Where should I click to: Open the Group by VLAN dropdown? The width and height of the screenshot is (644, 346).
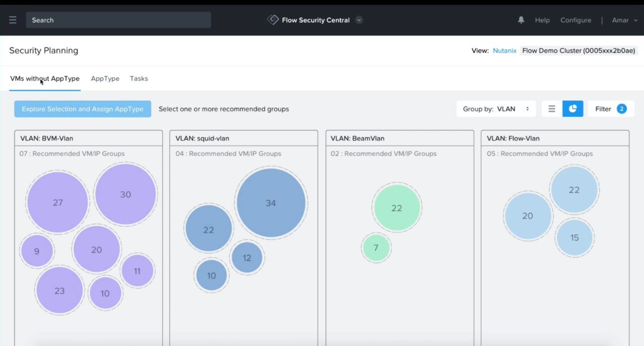[496, 109]
